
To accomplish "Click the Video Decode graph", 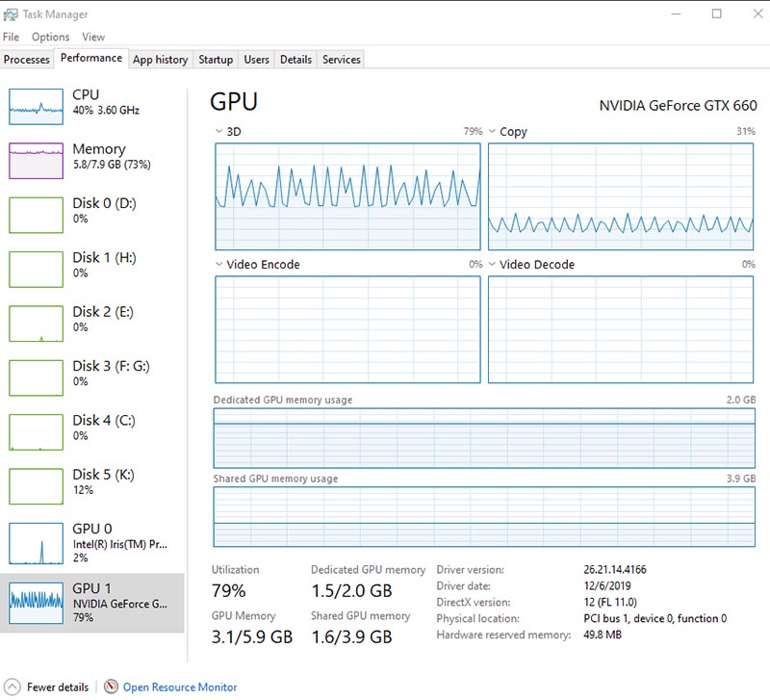I will coord(621,329).
